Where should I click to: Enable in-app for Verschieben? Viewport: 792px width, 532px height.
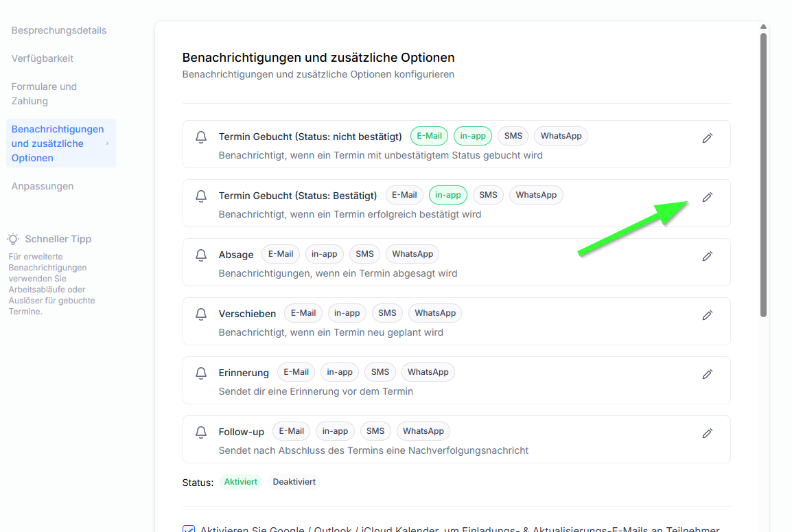347,313
